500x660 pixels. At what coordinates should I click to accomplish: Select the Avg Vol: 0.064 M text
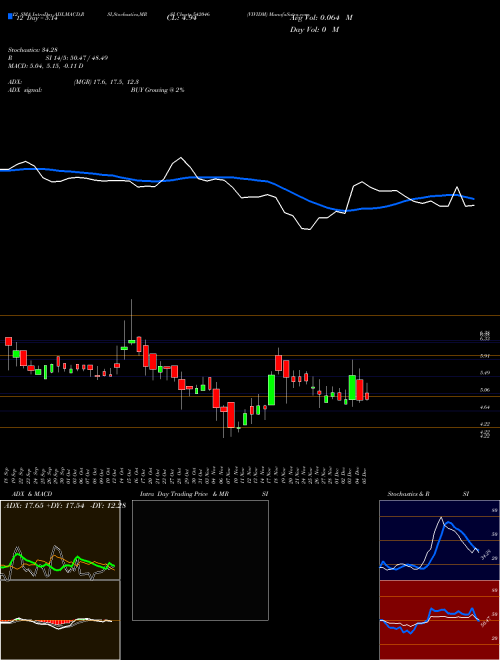(321, 18)
